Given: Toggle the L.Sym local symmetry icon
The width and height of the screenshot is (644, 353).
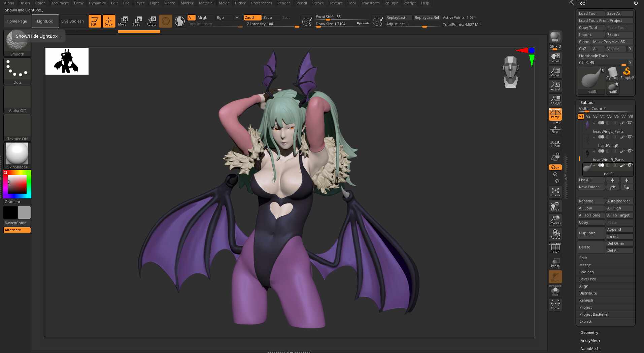Looking at the screenshot, I should click(x=555, y=143).
